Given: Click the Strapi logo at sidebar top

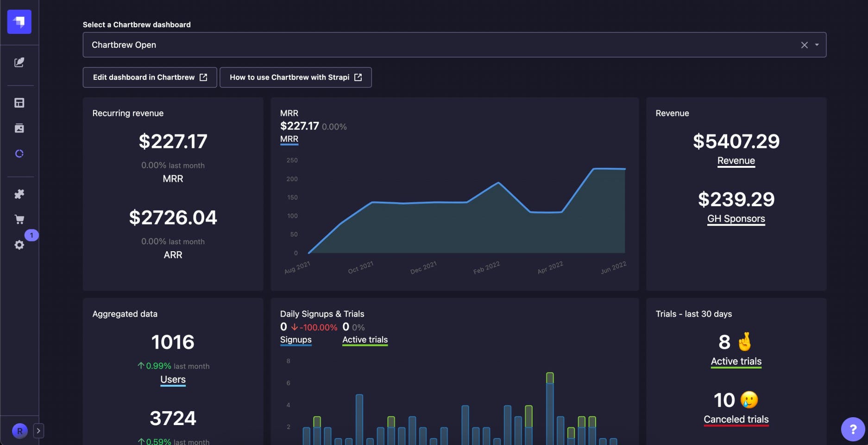Looking at the screenshot, I should click(19, 22).
